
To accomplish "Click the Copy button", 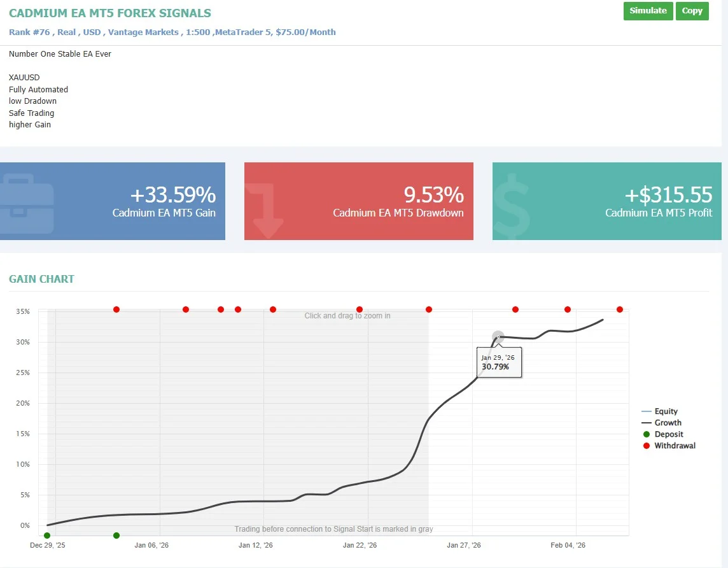I will pyautogui.click(x=692, y=11).
